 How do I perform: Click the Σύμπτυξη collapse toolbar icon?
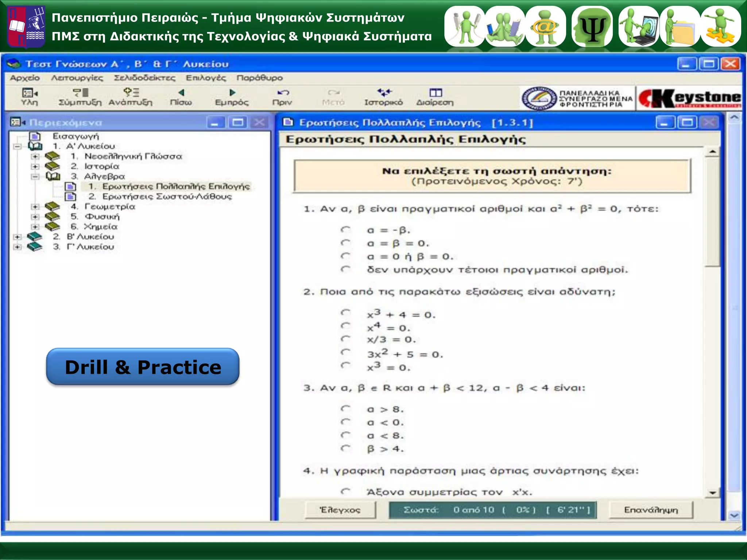(x=80, y=93)
